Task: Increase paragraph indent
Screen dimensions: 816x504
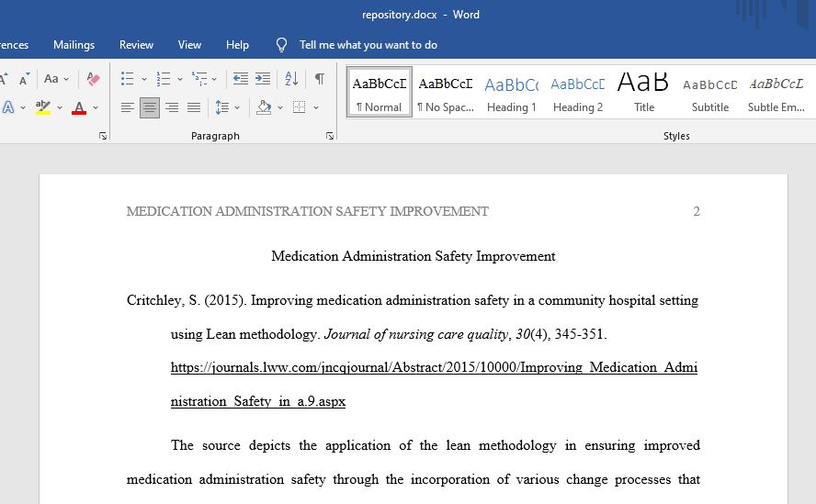Action: click(x=263, y=79)
